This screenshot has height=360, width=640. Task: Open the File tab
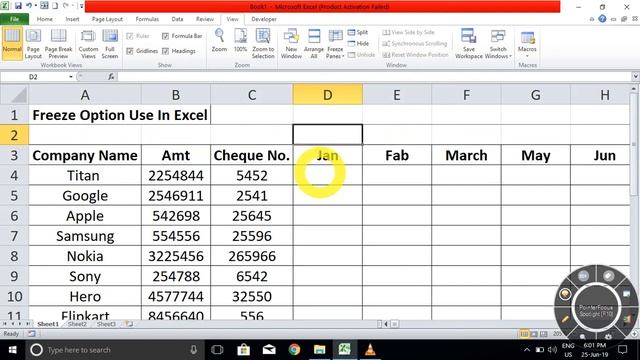(14, 19)
